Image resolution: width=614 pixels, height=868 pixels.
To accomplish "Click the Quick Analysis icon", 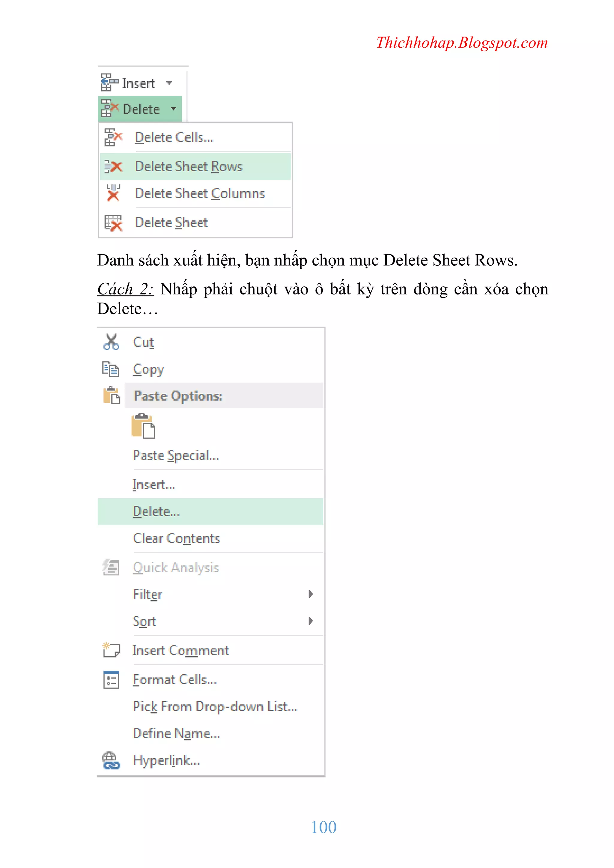I will 111,567.
